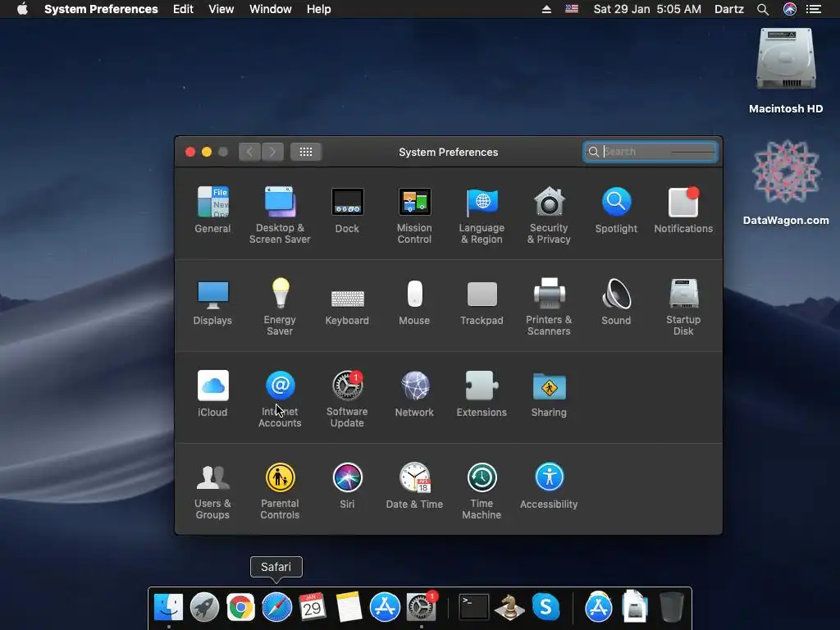Viewport: 840px width, 630px height.
Task: Open Spotlight preferences pane
Action: (x=616, y=209)
